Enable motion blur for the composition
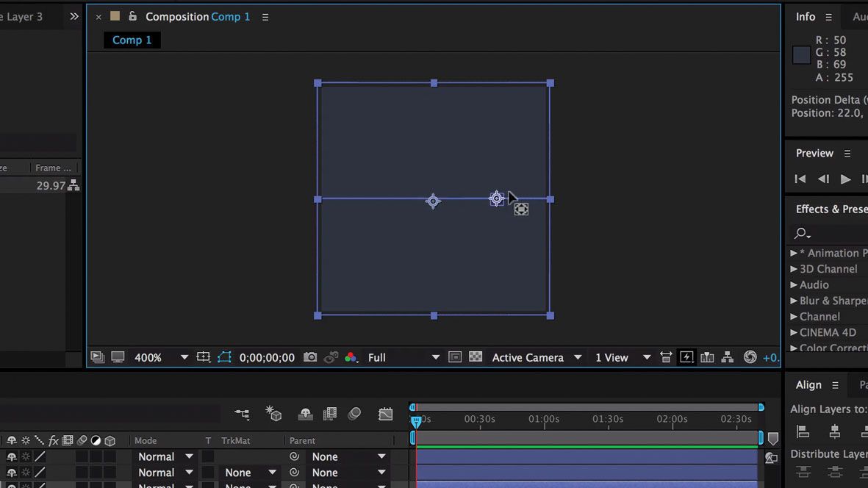 (355, 414)
